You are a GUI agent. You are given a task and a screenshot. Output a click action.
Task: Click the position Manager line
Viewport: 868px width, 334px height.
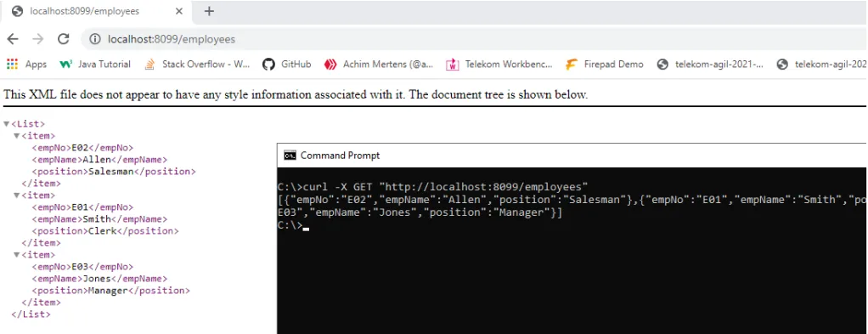(110, 292)
